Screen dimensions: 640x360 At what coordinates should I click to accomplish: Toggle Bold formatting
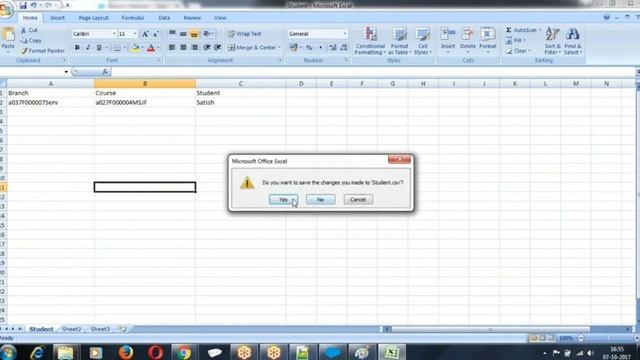point(77,48)
